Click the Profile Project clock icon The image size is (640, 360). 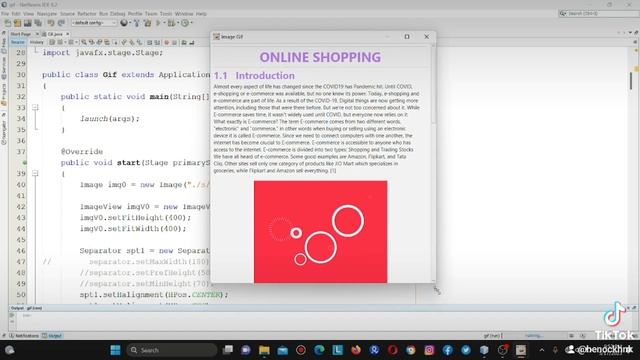(185, 23)
